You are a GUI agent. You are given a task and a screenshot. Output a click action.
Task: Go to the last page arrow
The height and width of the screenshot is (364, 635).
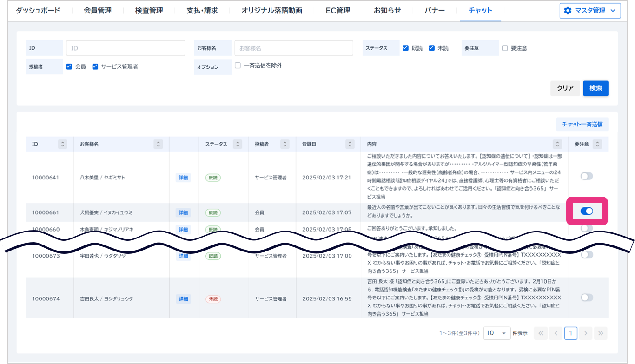601,333
